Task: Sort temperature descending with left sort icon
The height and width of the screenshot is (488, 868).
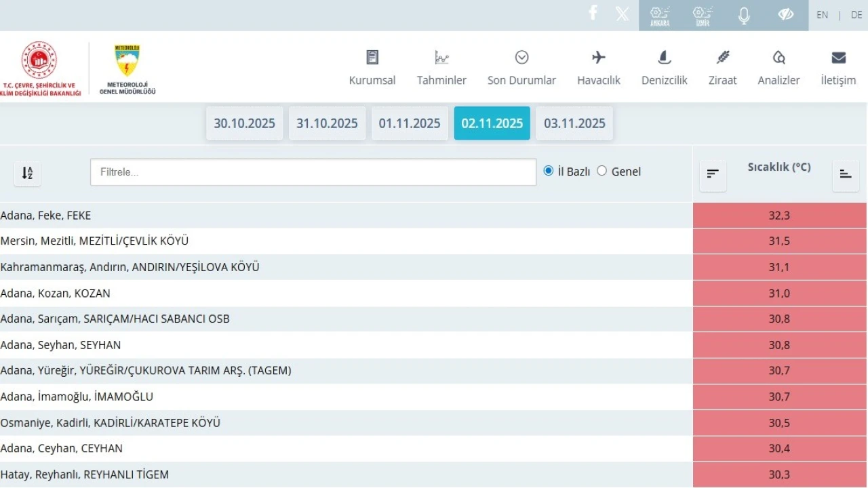Action: 713,174
